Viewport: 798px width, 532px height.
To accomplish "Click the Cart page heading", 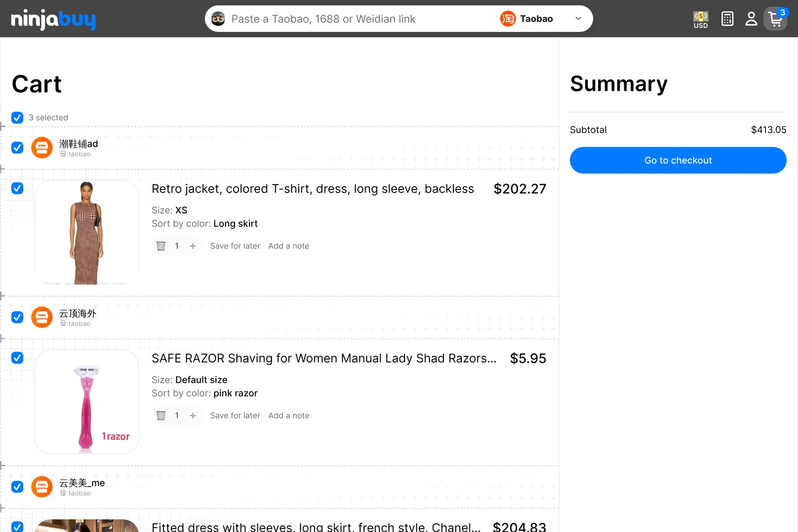I will click(x=37, y=84).
